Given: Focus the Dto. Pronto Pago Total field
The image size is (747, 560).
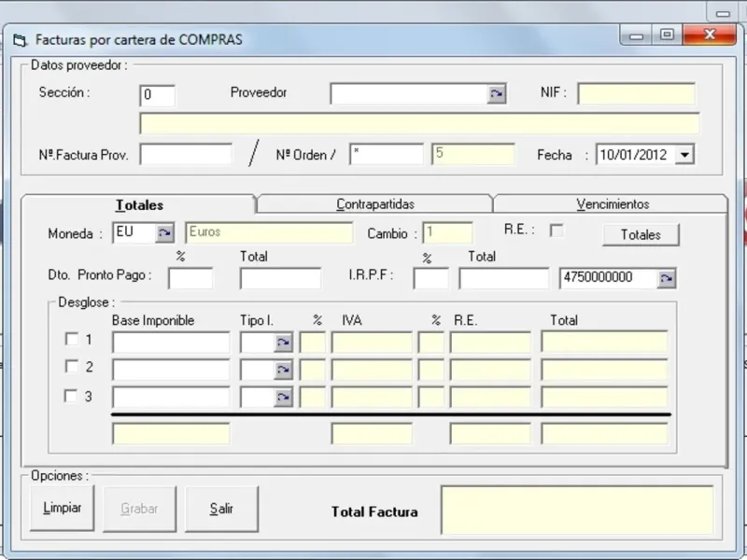Looking at the screenshot, I should (x=281, y=278).
